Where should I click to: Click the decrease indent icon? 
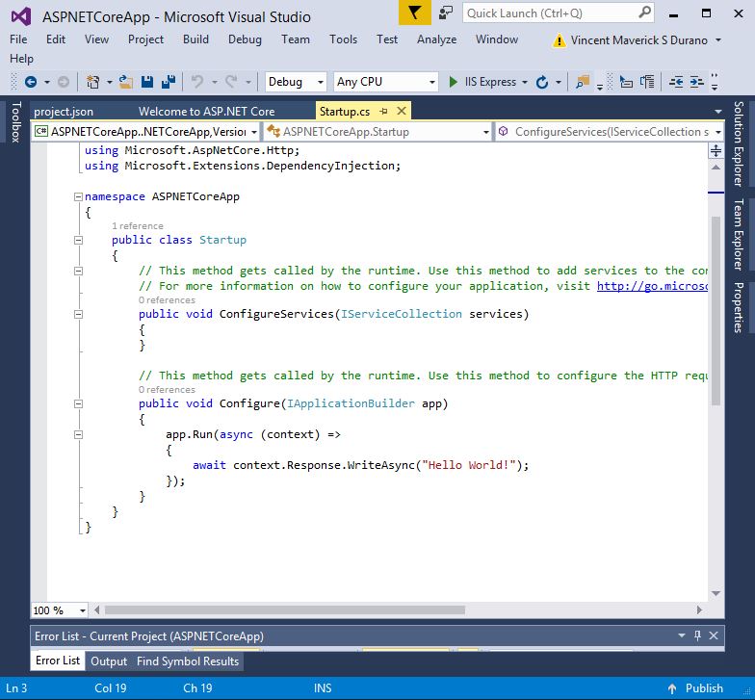pyautogui.click(x=676, y=82)
